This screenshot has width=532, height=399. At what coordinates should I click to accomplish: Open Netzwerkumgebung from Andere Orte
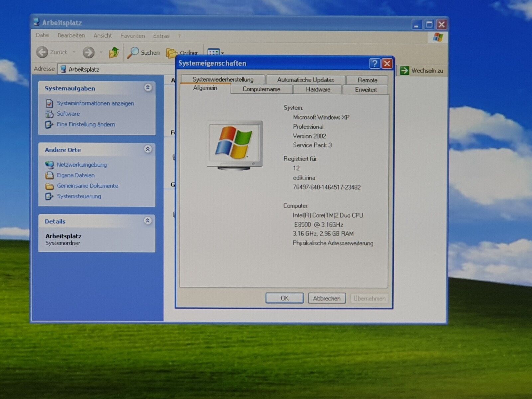click(81, 165)
